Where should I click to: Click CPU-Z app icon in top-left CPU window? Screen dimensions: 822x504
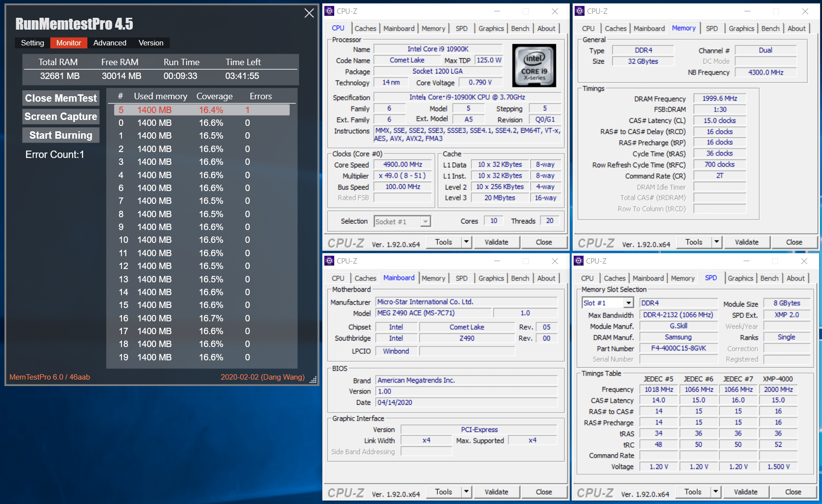[329, 11]
